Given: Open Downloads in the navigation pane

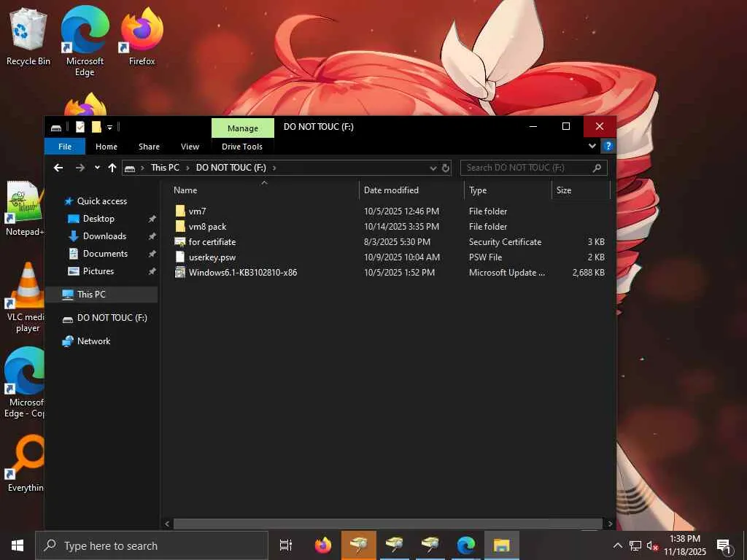Looking at the screenshot, I should (104, 236).
